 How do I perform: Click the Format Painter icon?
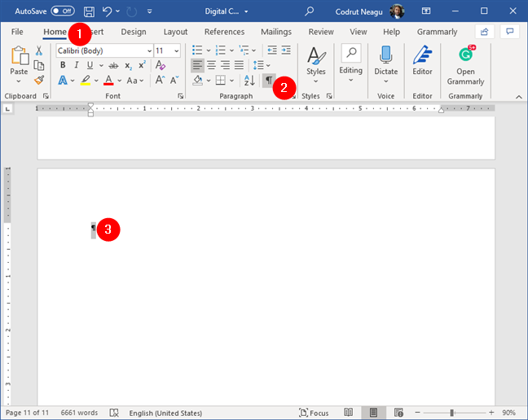click(x=39, y=81)
